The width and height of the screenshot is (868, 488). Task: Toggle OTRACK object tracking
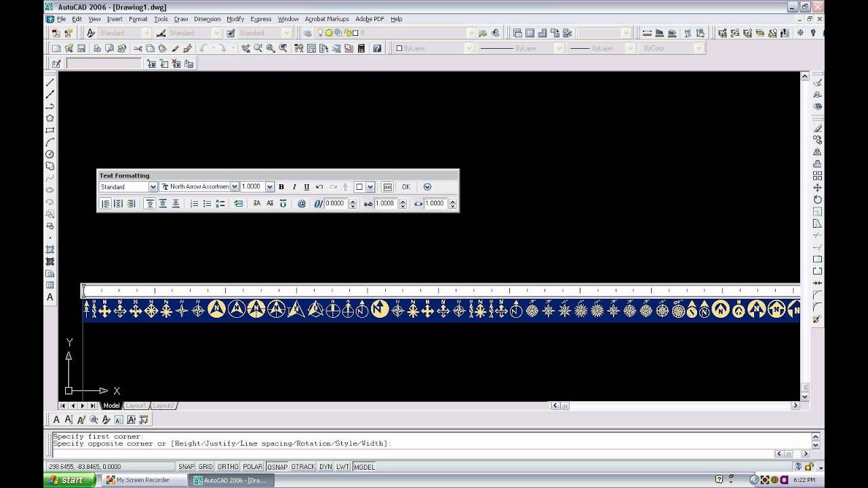pyautogui.click(x=303, y=467)
